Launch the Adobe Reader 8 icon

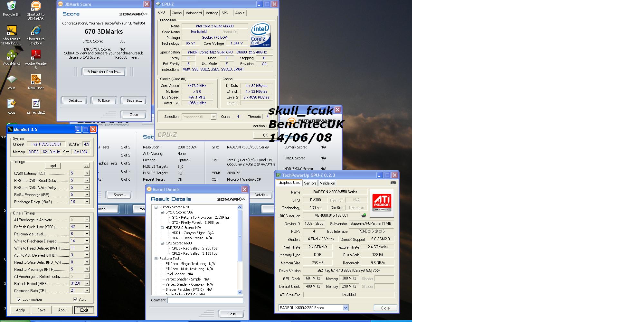point(36,60)
